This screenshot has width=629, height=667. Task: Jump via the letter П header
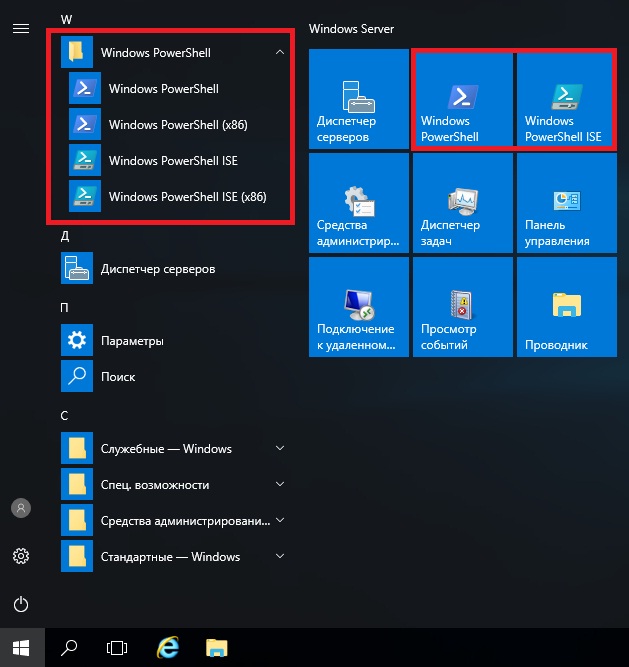tap(64, 307)
